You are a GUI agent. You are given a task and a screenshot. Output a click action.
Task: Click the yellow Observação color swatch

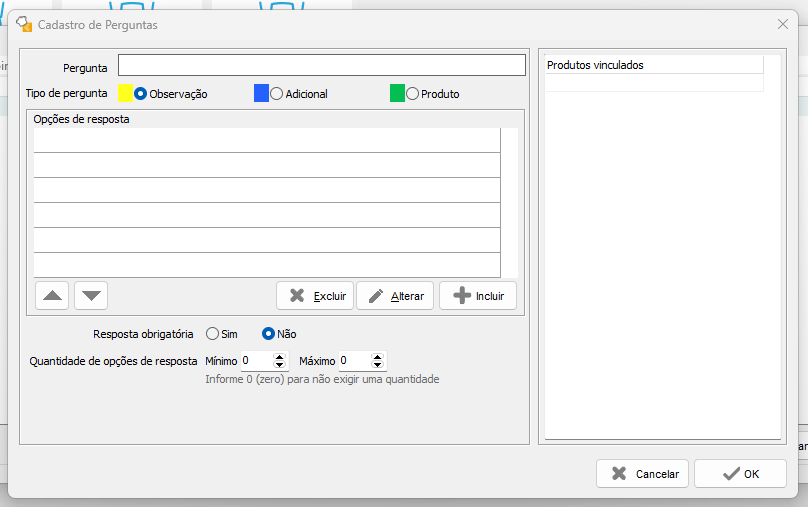pyautogui.click(x=126, y=93)
